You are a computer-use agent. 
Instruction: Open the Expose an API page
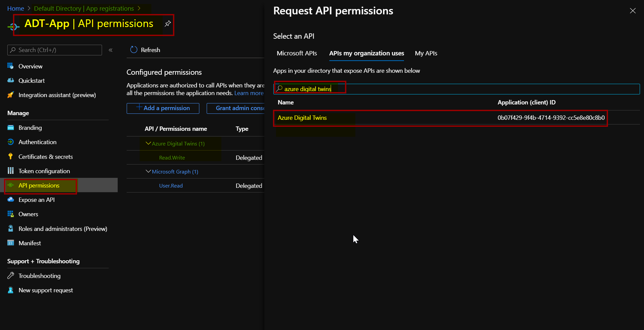[x=36, y=200]
